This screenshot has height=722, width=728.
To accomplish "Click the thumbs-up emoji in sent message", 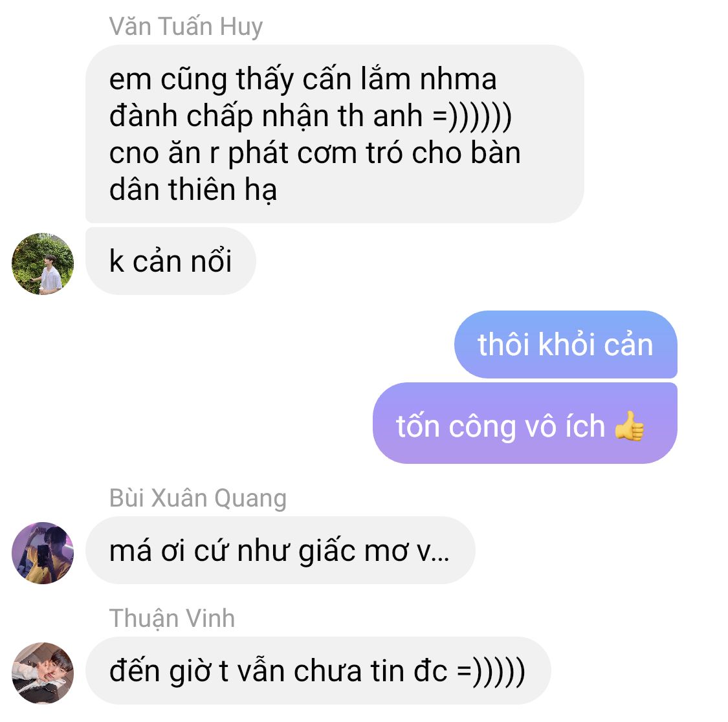I will pyautogui.click(x=629, y=426).
